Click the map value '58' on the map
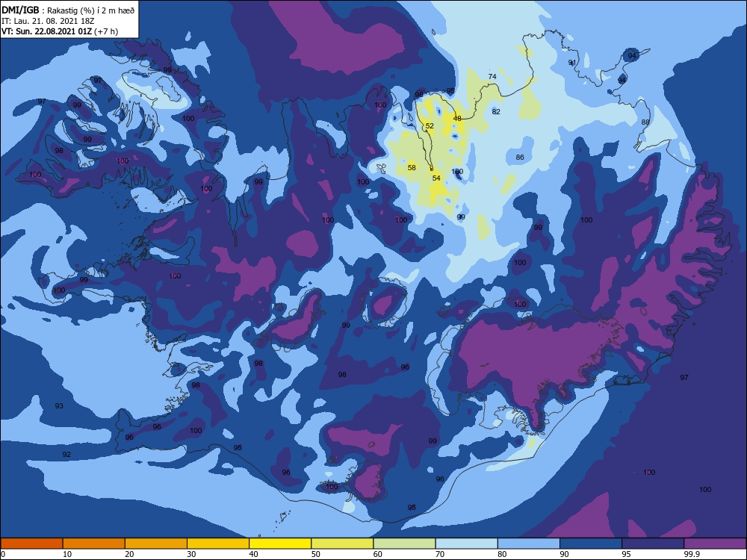 click(412, 167)
